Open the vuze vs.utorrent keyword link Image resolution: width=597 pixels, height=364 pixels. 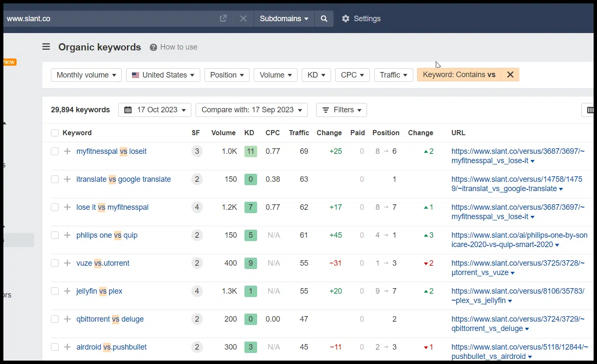103,263
